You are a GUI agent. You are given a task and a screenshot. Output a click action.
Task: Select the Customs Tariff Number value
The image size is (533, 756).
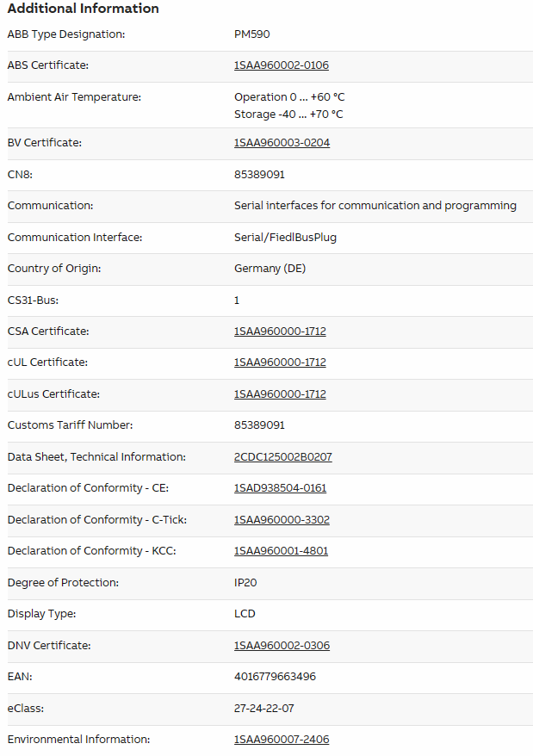click(259, 424)
